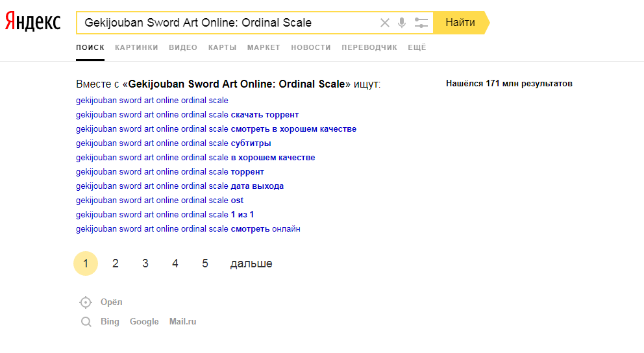Screen dimensions: 644x353
Task: Change the region Орёл
Action: click(111, 302)
